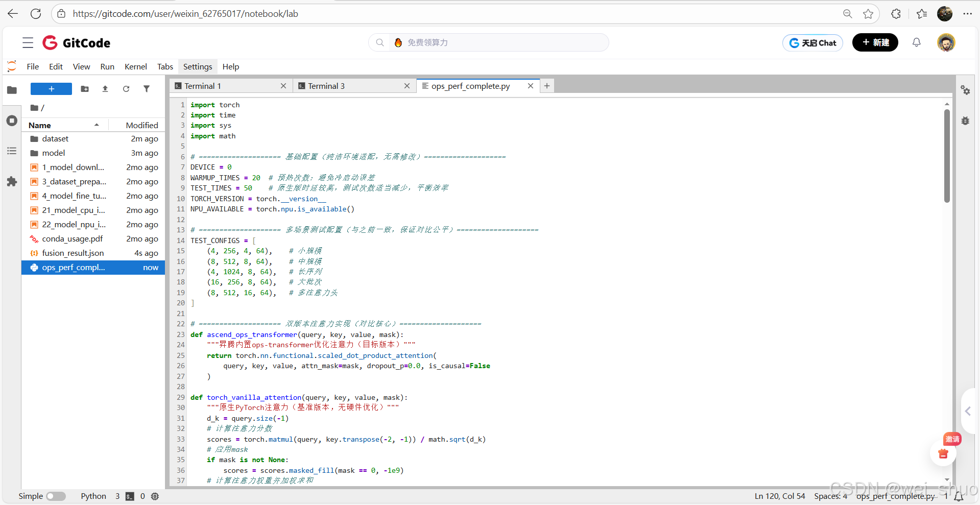This screenshot has width=980, height=505.
Task: Expand the right-side collapse arrow panel
Action: tap(968, 411)
